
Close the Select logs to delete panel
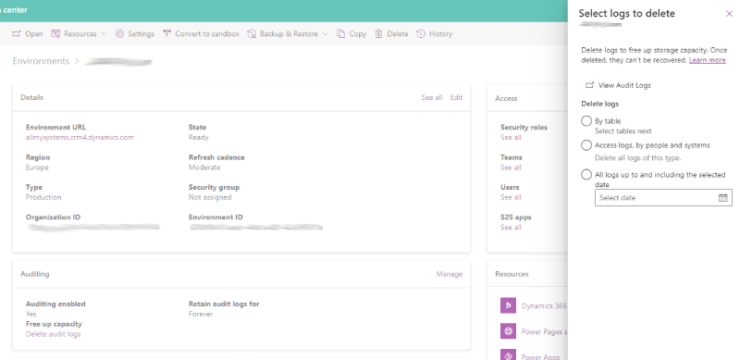729,14
